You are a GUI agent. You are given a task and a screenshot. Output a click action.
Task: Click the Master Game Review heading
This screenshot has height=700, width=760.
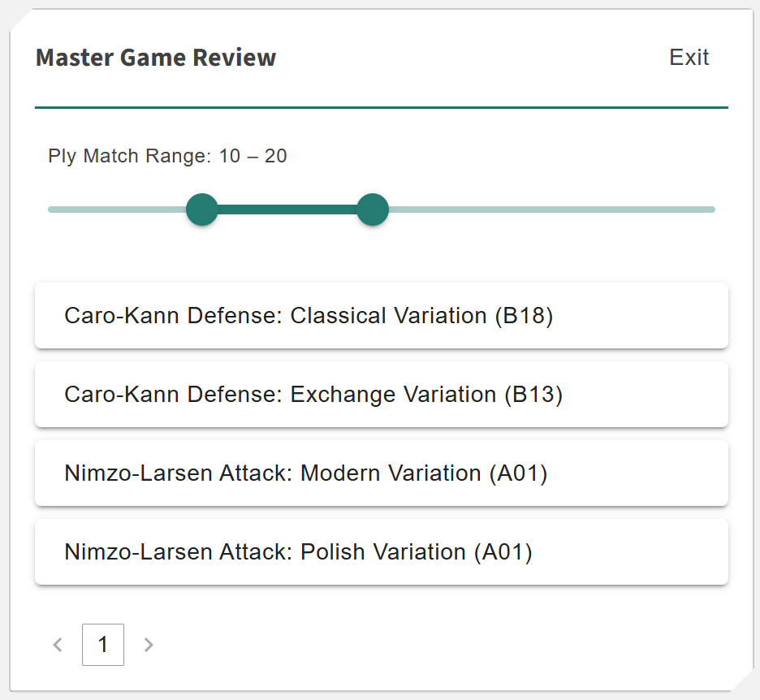click(x=156, y=58)
